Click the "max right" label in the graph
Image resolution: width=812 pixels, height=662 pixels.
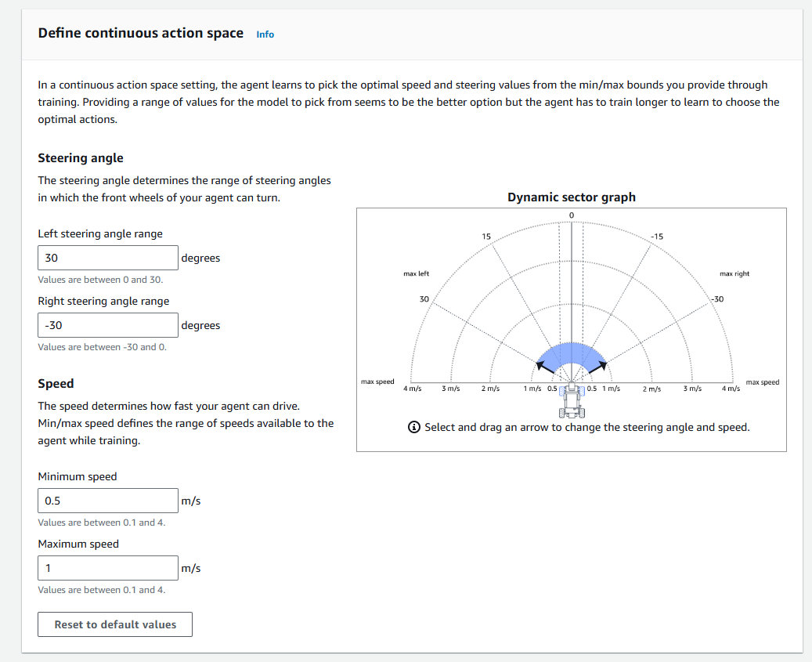[x=734, y=273]
